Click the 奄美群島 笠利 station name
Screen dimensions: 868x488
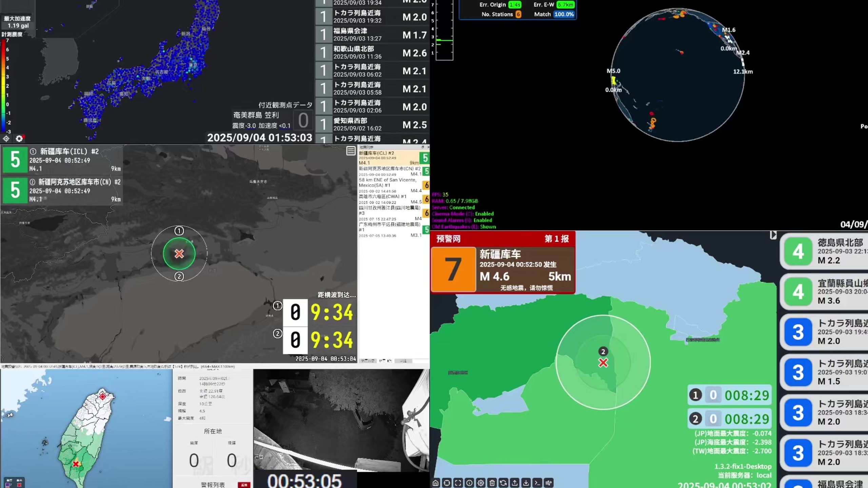pyautogui.click(x=256, y=115)
